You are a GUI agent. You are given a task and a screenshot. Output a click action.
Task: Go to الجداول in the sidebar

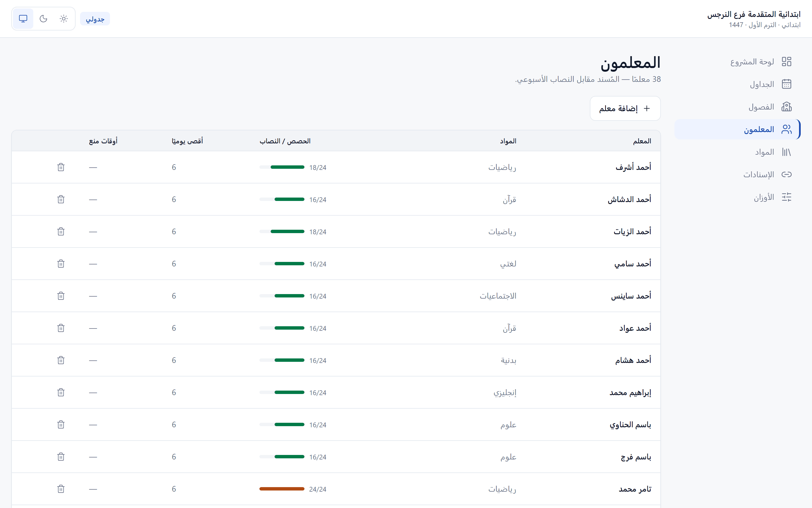(x=737, y=84)
